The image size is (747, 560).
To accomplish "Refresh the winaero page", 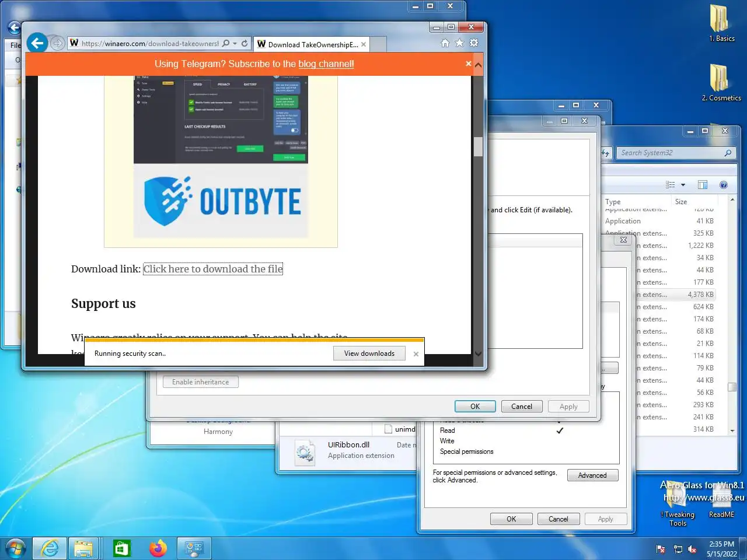I will coord(245,43).
